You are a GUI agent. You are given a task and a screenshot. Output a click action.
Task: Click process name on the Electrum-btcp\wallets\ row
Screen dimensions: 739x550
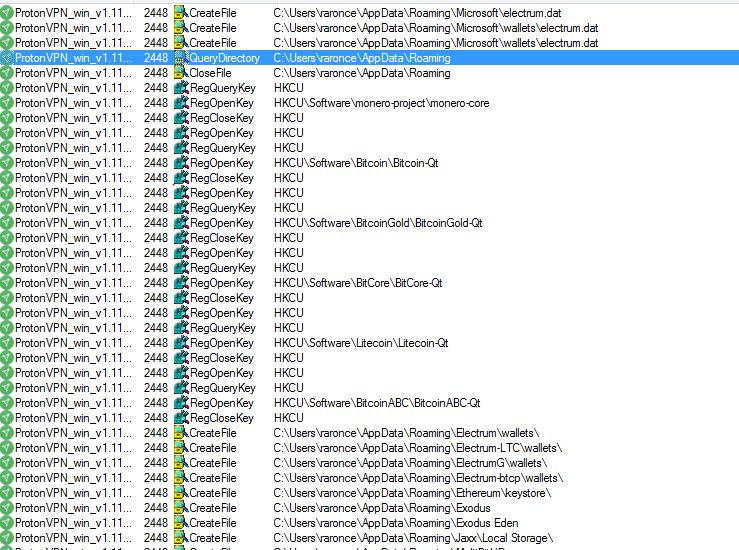pos(74,478)
